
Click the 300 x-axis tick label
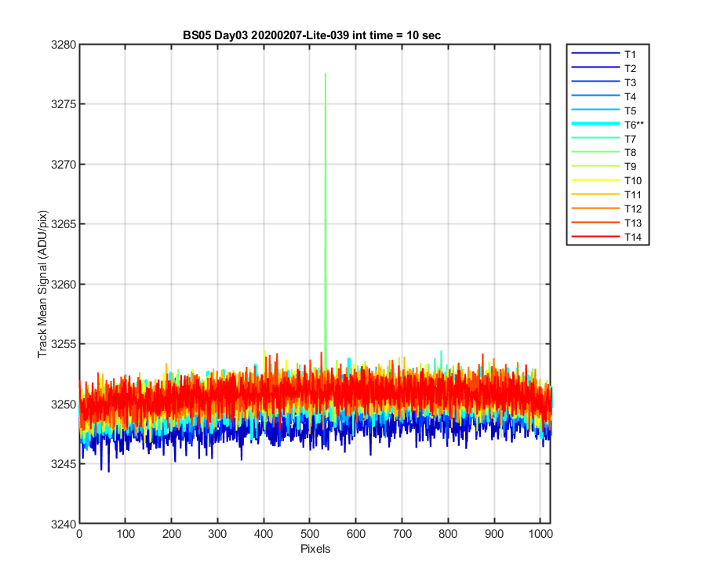coord(217,534)
